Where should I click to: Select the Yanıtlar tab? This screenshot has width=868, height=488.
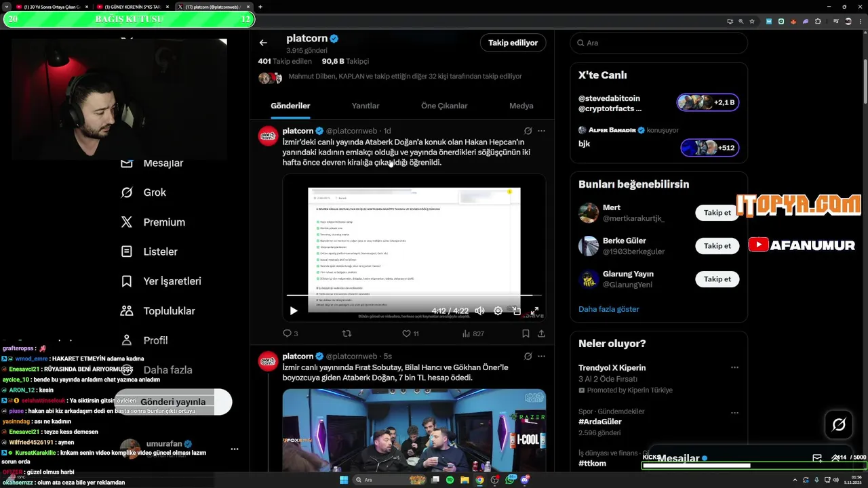(366, 106)
